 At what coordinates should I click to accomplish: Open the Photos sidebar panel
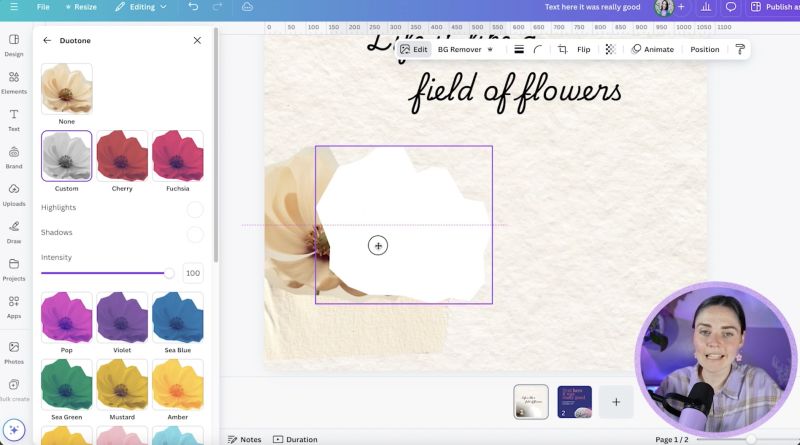pyautogui.click(x=14, y=353)
